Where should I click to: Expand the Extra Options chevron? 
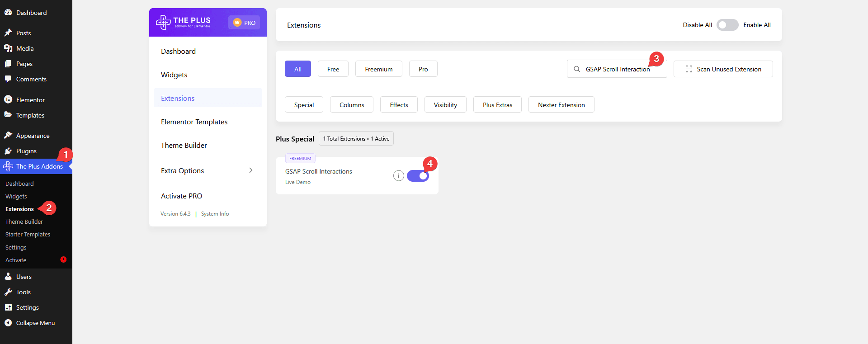pyautogui.click(x=251, y=170)
